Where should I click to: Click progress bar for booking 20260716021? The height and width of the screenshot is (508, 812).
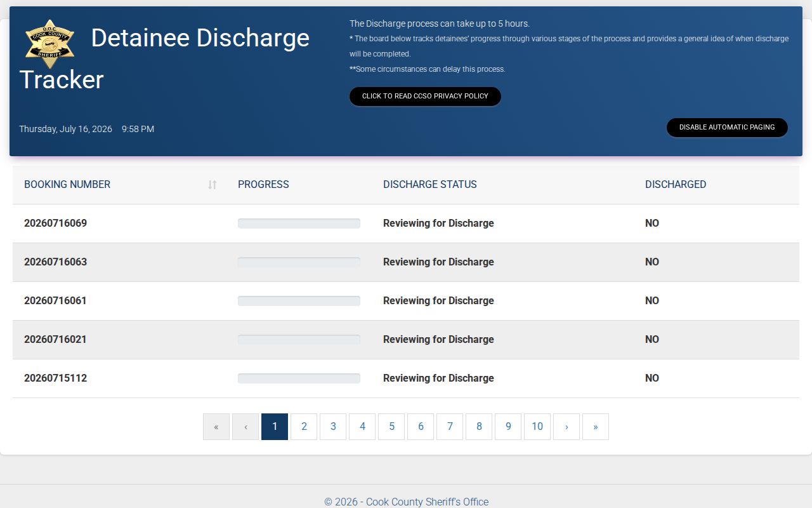[299, 340]
